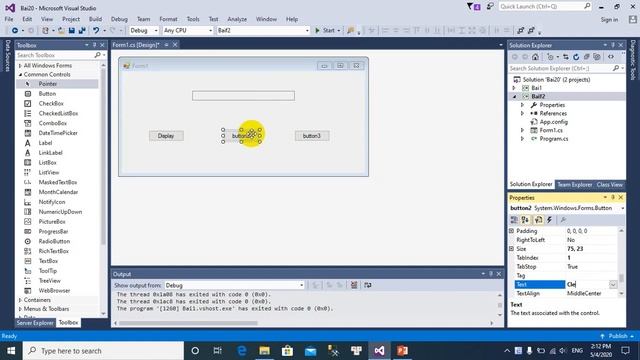Show Events lightning icon in Properties

pyautogui.click(x=549, y=220)
